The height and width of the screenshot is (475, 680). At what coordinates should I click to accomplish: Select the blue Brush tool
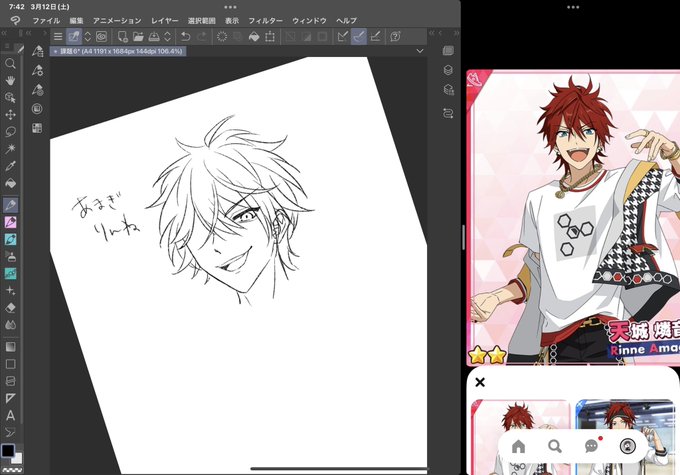[10, 239]
